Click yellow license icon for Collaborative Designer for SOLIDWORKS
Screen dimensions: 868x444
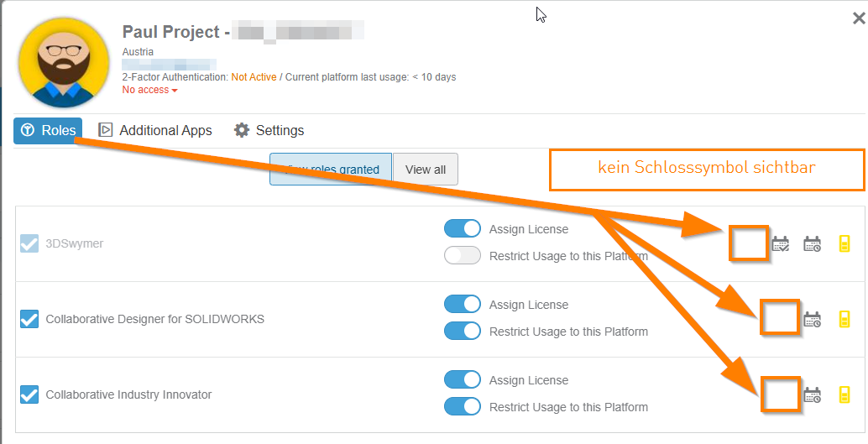844,319
